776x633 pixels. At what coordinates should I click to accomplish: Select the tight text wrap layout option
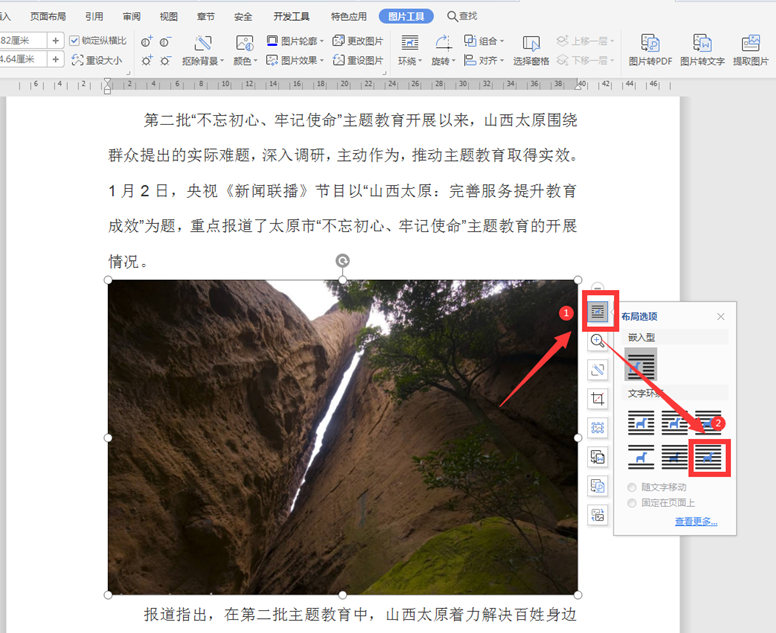[x=675, y=423]
